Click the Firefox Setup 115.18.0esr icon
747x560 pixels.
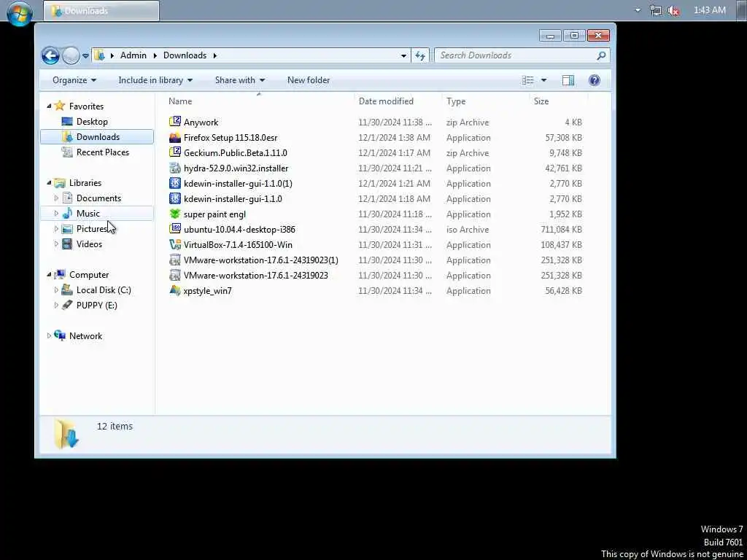175,138
